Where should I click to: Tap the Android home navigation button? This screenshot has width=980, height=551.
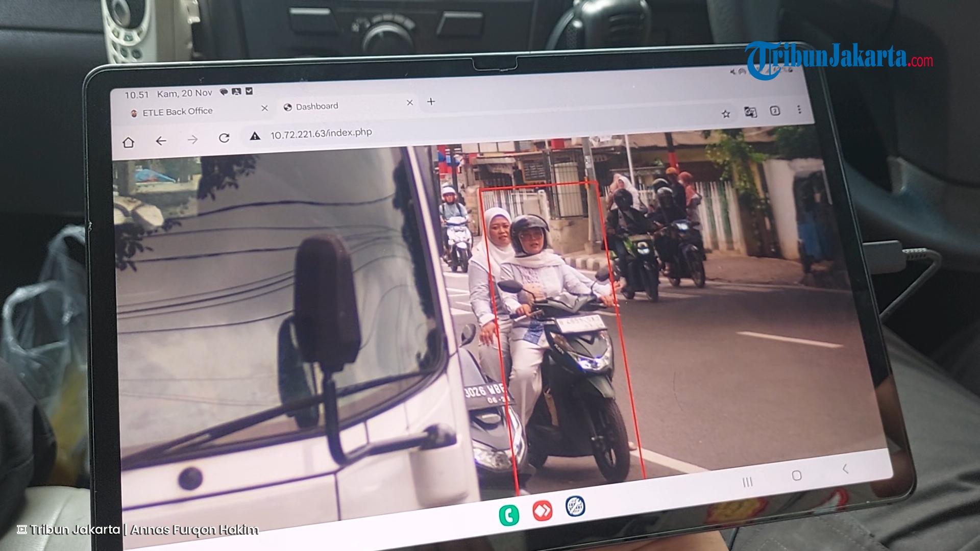pyautogui.click(x=796, y=477)
